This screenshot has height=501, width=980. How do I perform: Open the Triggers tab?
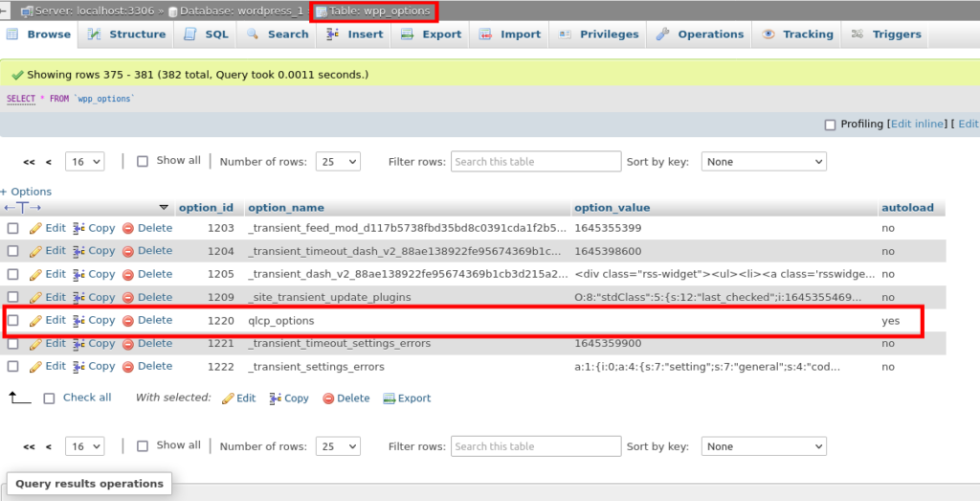[886, 34]
